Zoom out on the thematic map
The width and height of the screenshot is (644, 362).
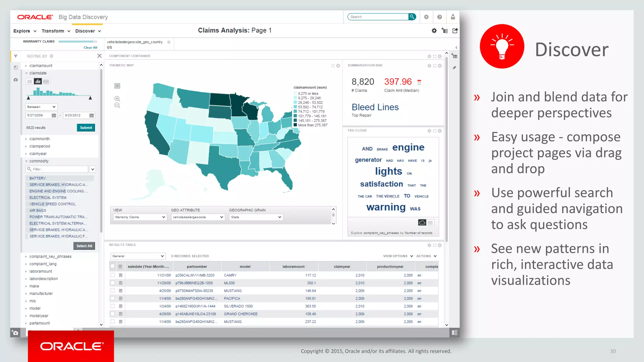tap(117, 106)
